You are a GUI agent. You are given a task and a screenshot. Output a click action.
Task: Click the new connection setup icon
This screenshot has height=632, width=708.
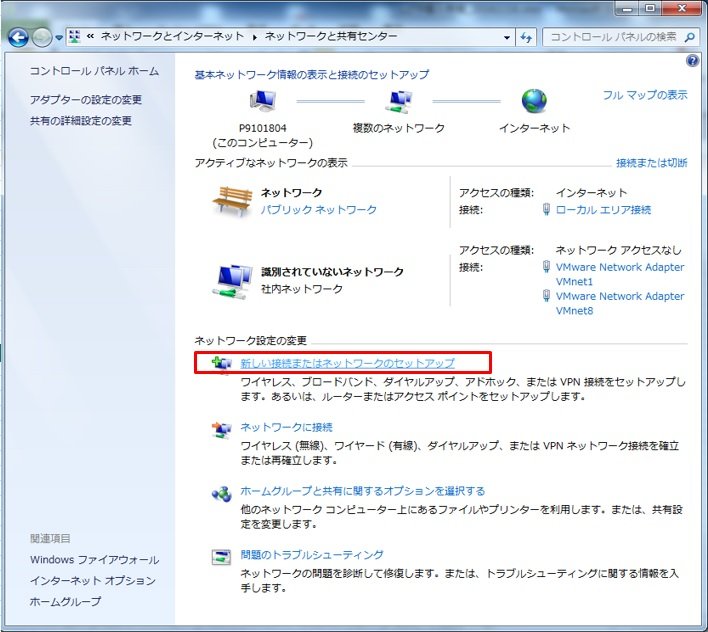coord(221,363)
